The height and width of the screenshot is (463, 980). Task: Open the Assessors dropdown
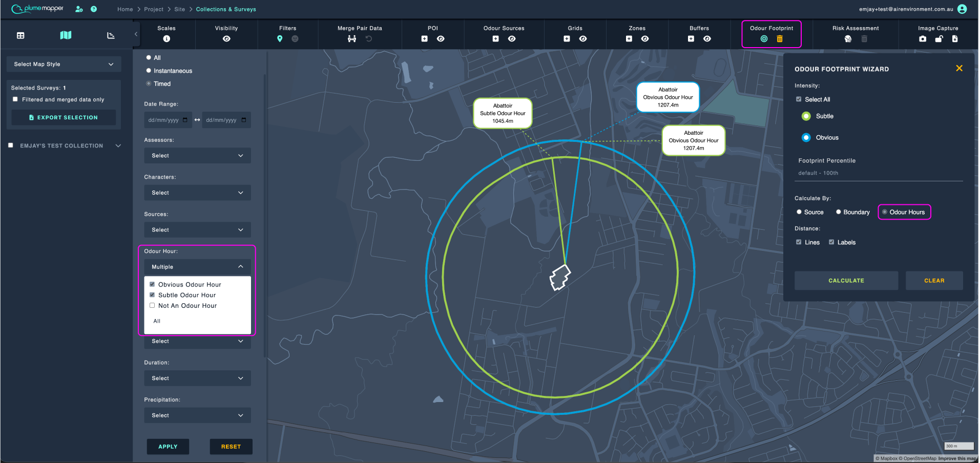click(x=197, y=156)
